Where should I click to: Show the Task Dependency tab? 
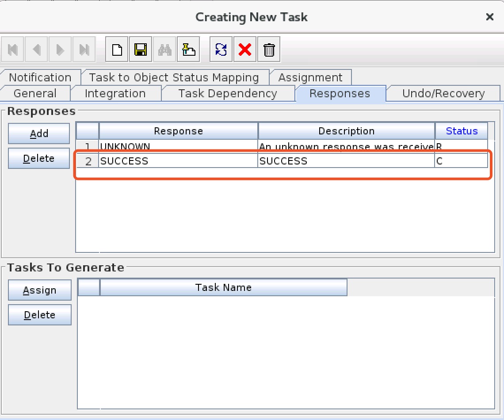228,93
